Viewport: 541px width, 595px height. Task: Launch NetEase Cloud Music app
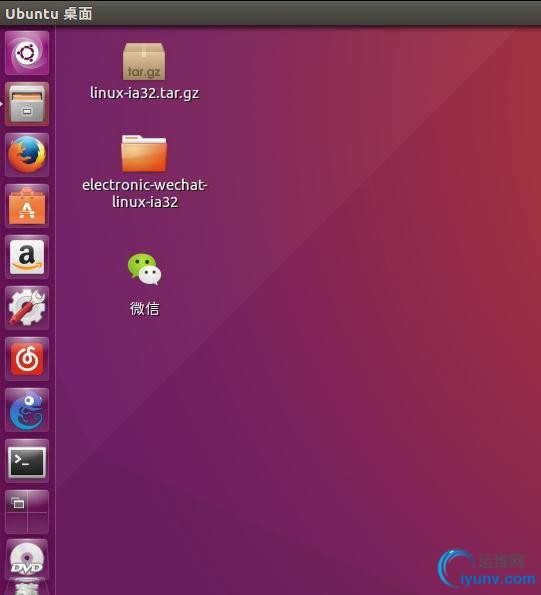coord(27,359)
